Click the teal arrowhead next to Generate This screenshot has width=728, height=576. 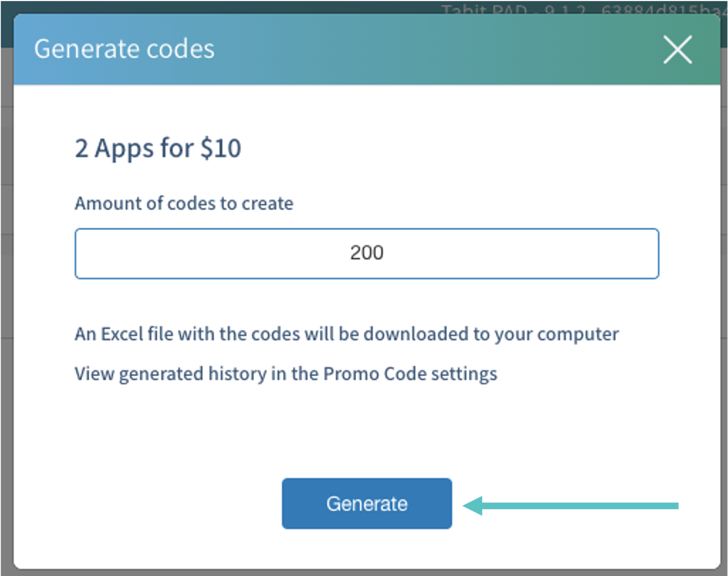point(473,506)
